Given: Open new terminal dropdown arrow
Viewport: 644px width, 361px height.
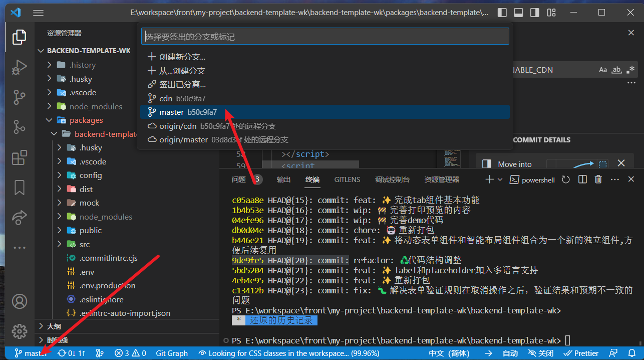Looking at the screenshot, I should 500,179.
